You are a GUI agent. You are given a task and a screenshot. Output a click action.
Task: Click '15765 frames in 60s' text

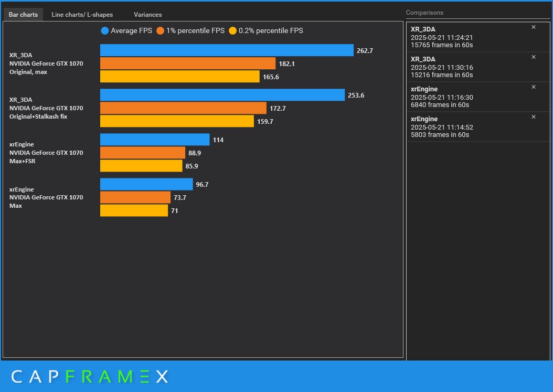click(442, 45)
